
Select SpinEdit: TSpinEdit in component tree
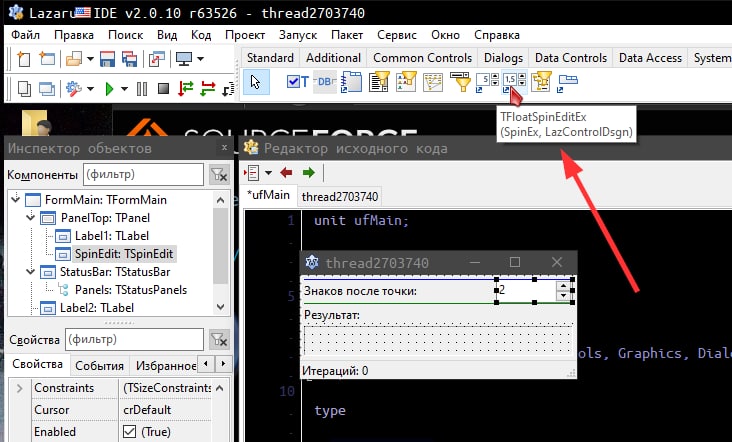coord(124,254)
